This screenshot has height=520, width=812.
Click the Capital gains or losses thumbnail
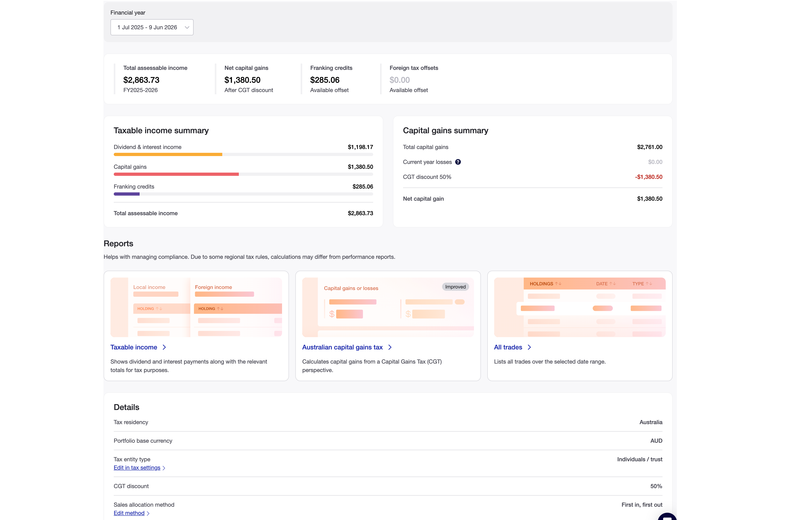coord(388,307)
